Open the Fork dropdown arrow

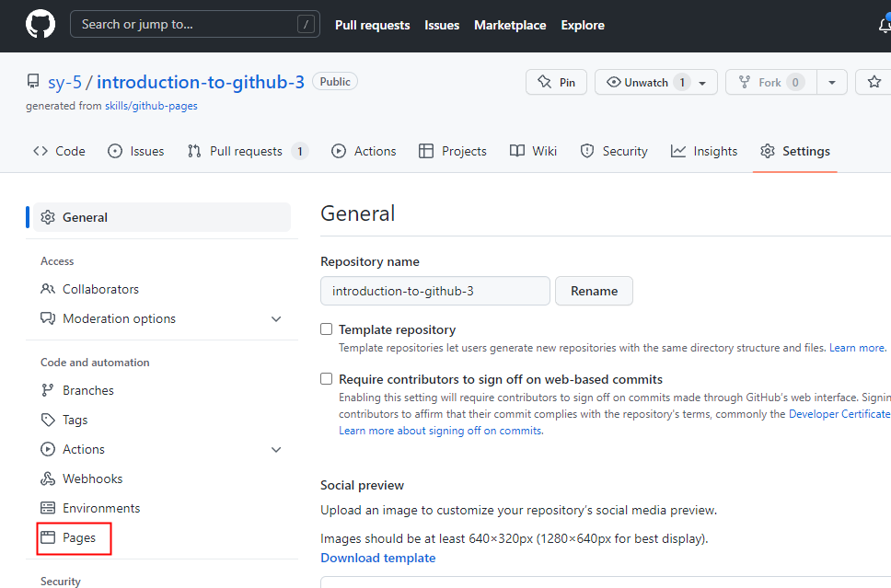pos(831,82)
